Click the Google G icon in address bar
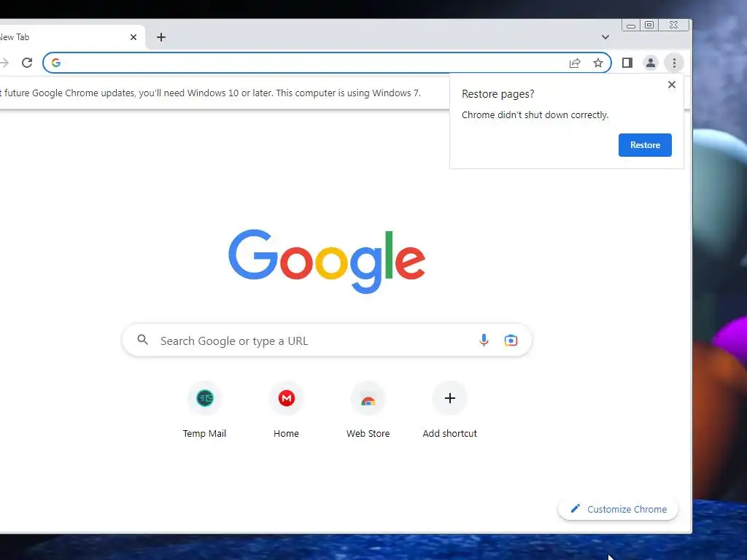 coord(56,63)
